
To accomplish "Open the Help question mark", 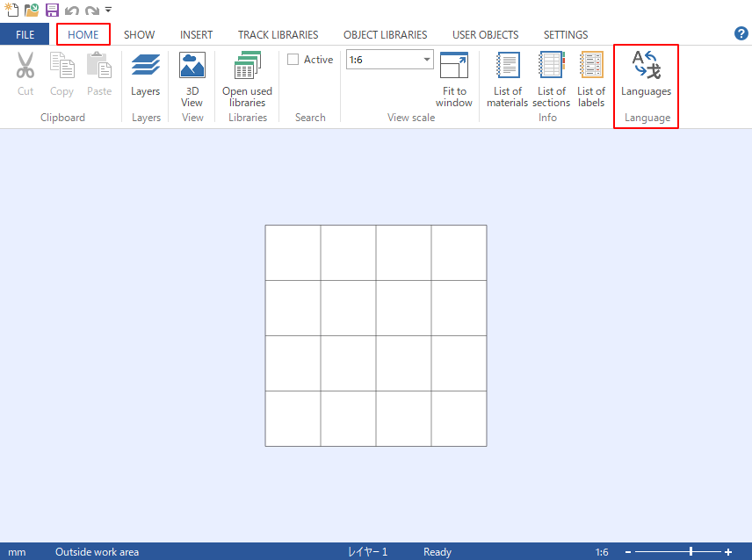I will (741, 33).
